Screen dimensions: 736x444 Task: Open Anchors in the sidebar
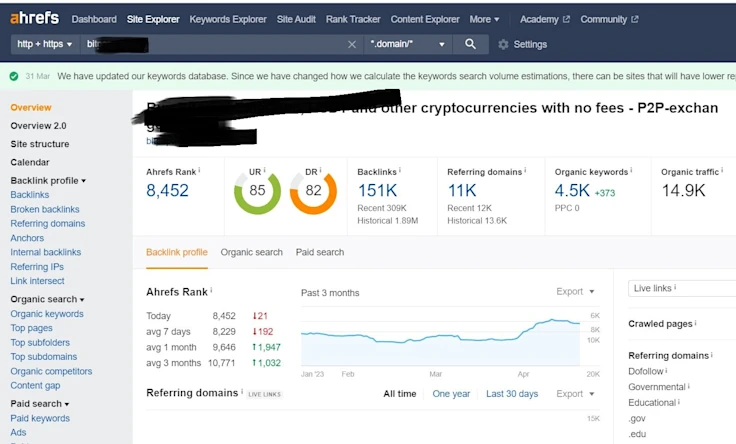coord(27,238)
